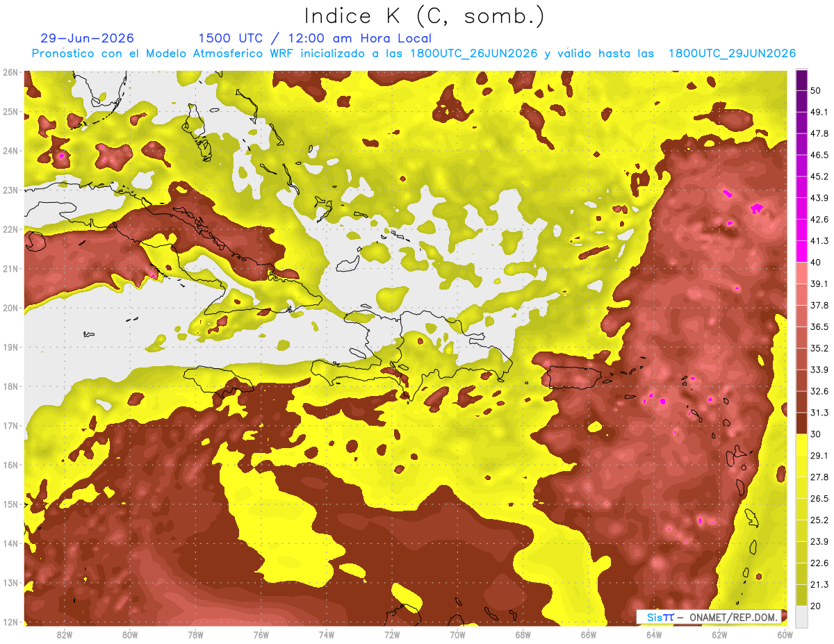Select the forecast date '29-Jun-2026'
Viewport: 834px width, 644px height.
[88, 38]
